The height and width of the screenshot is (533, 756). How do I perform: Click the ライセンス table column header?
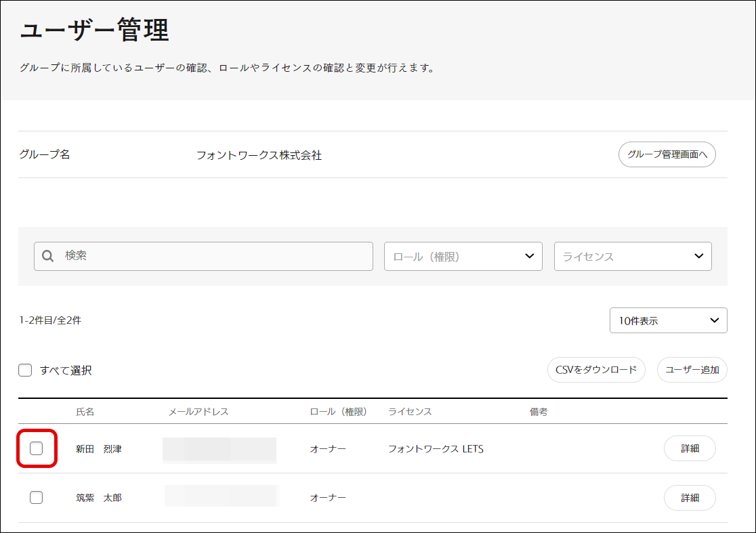(410, 412)
